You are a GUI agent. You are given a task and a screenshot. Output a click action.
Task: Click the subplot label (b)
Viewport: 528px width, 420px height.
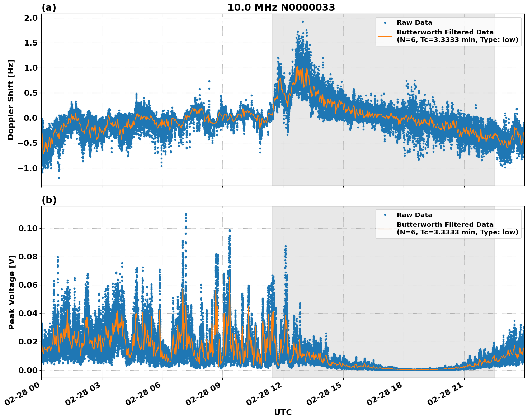[49, 200]
